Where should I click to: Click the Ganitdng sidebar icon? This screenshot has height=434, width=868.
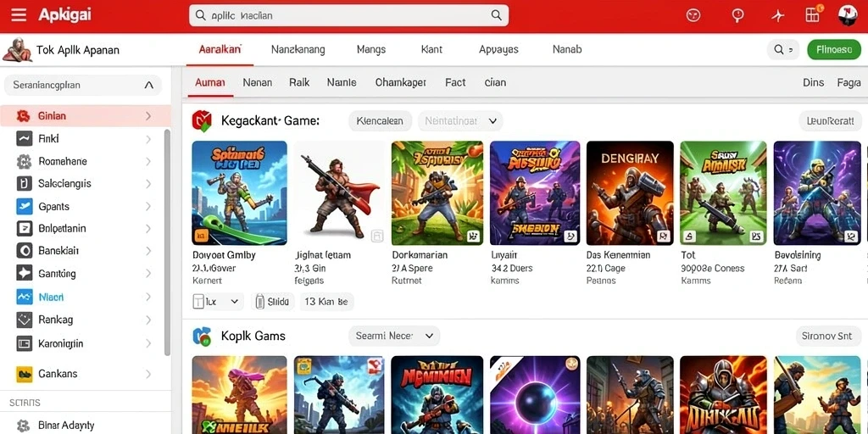point(25,274)
